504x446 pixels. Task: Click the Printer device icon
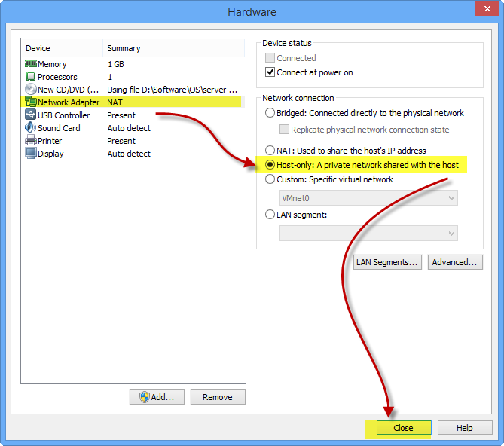click(x=31, y=140)
